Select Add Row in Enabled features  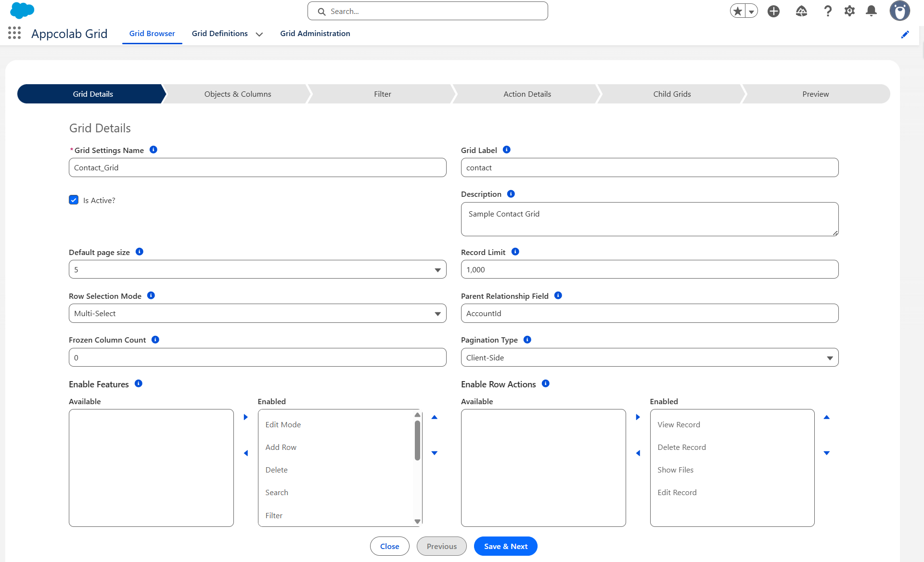(336, 447)
